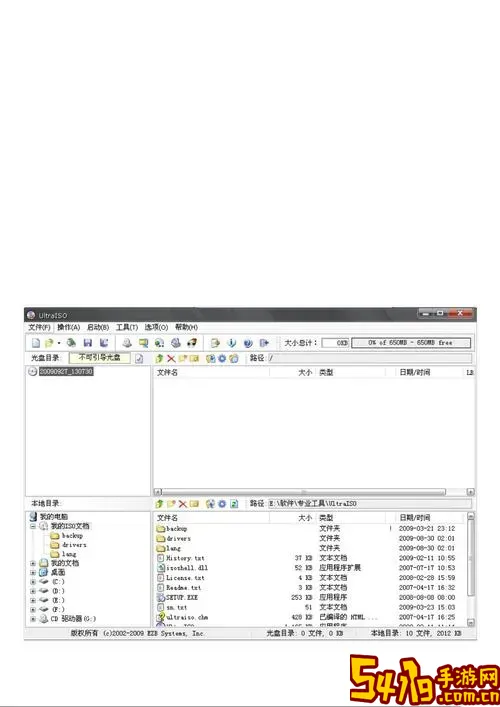This screenshot has width=500, height=707.
Task: Toggle the 不可引导光盘 bootable status button
Action: point(100,358)
